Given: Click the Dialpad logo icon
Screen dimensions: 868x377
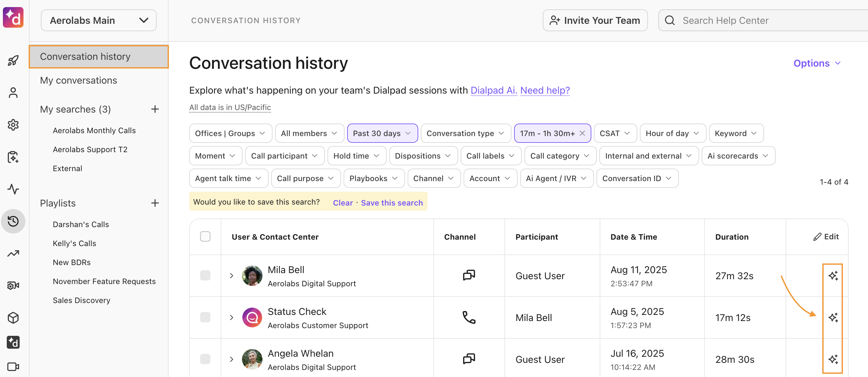Looking at the screenshot, I should (x=13, y=17).
